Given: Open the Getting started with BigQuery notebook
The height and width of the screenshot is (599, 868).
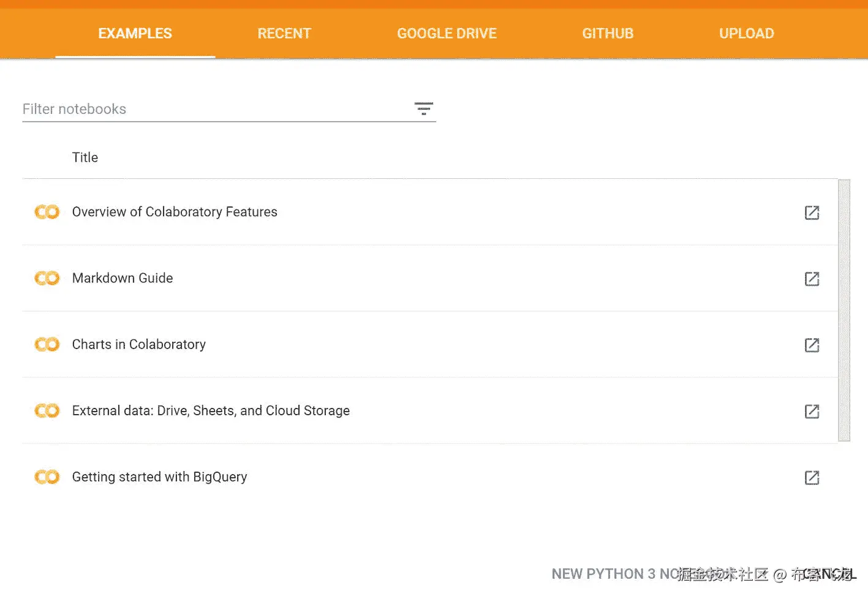Looking at the screenshot, I should (159, 477).
